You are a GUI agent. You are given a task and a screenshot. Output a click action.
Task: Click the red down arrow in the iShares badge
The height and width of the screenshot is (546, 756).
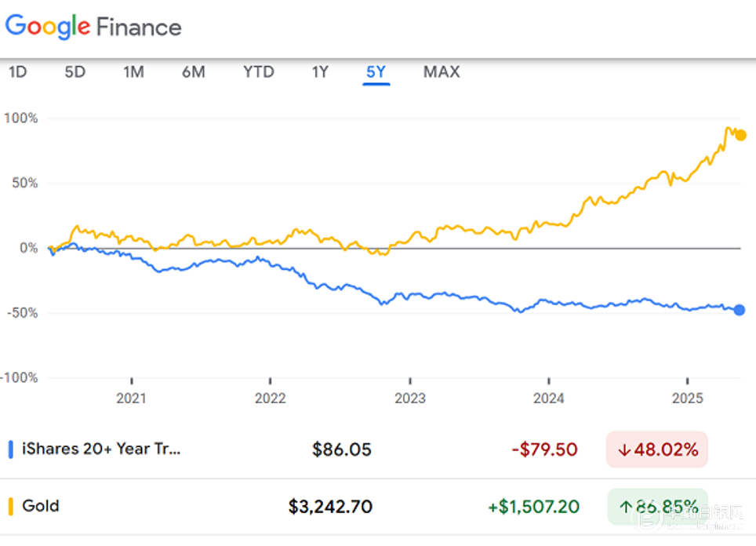(623, 450)
